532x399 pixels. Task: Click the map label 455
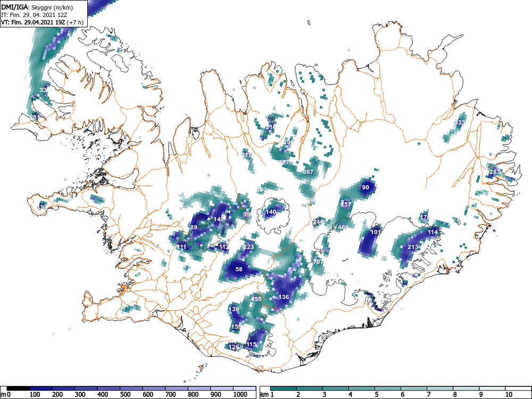256,299
